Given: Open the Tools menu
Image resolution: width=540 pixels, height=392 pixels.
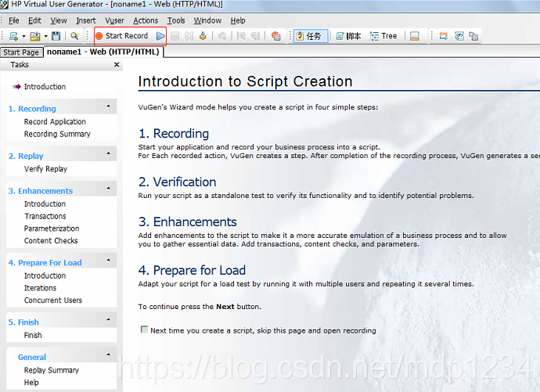Looking at the screenshot, I should pos(176,20).
